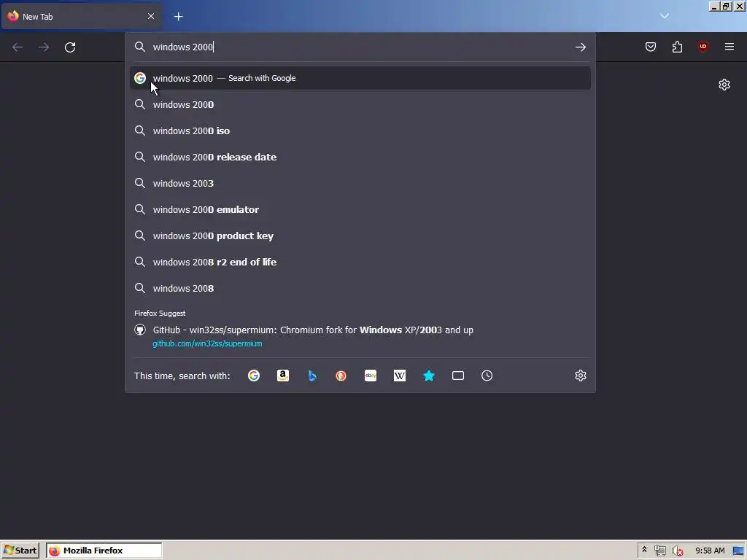This screenshot has width=747, height=560.
Task: Open the Pocket save icon
Action: click(651, 47)
